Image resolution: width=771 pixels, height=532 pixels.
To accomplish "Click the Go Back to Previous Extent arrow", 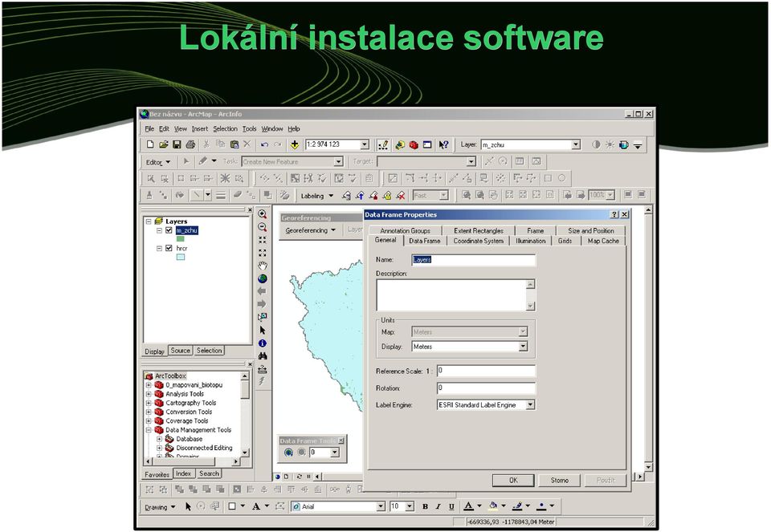I will click(x=262, y=291).
